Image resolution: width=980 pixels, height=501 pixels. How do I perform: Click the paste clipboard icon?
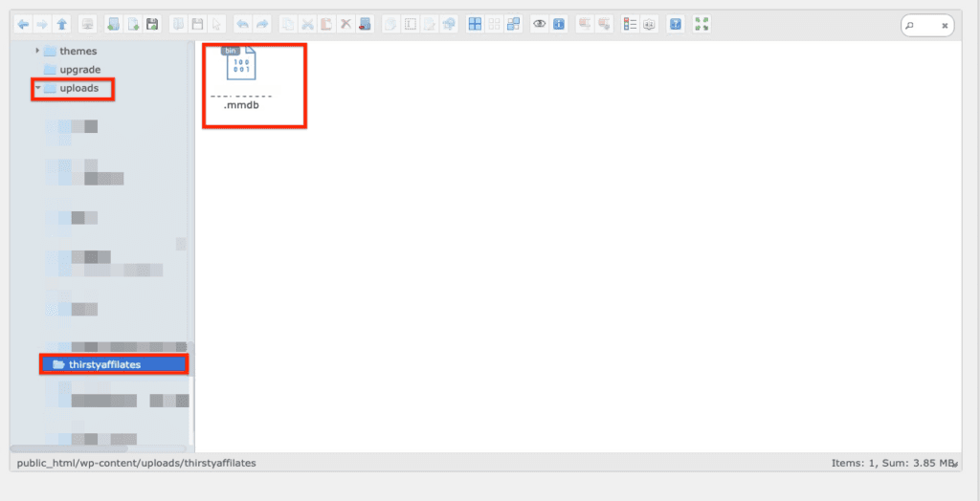tap(326, 24)
